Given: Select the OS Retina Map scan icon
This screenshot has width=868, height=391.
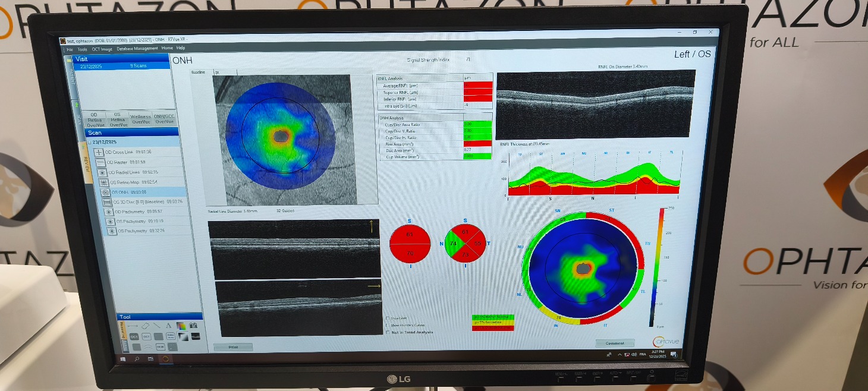Looking at the screenshot, I should click(x=104, y=182).
